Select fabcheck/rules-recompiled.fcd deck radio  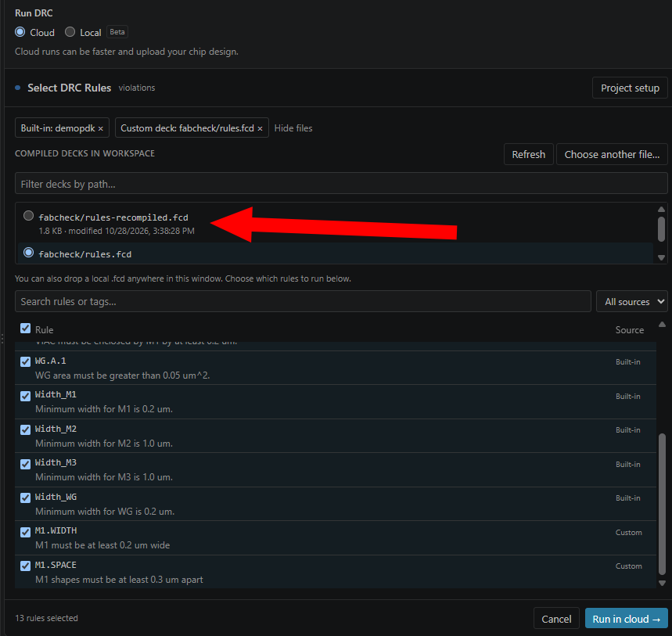29,216
